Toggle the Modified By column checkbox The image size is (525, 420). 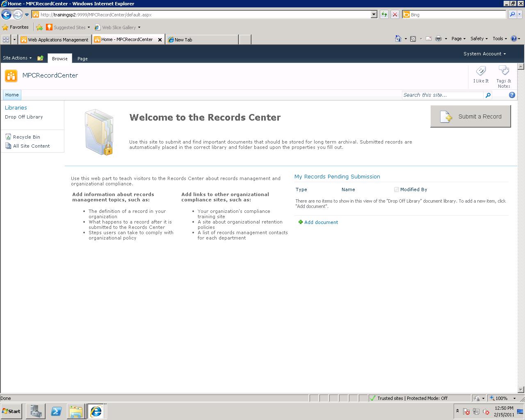[x=396, y=189]
